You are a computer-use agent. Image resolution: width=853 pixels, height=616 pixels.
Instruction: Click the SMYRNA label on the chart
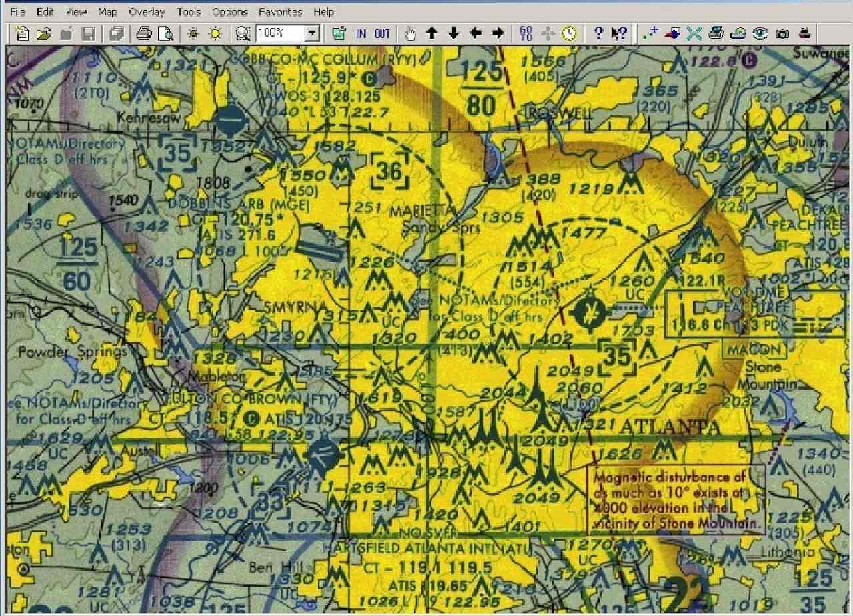[294, 308]
